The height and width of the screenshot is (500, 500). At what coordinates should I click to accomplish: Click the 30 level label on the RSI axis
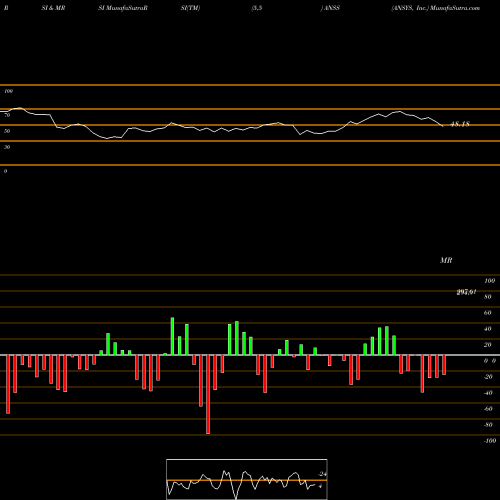coord(7,147)
